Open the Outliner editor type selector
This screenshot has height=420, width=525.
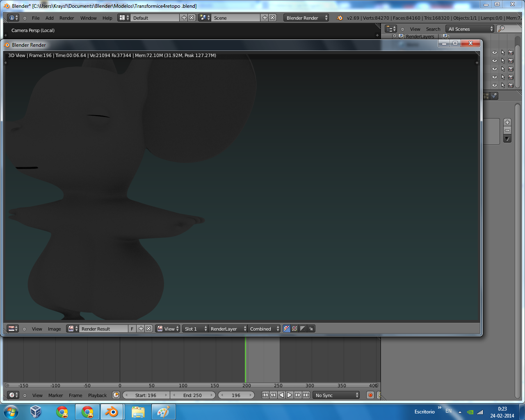click(391, 29)
